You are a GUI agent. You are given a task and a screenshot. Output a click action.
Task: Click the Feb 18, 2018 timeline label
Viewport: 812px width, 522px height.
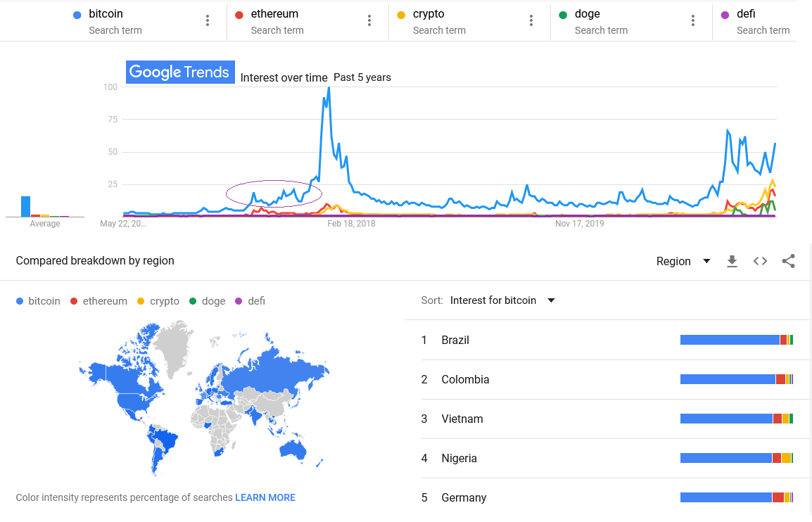351,224
